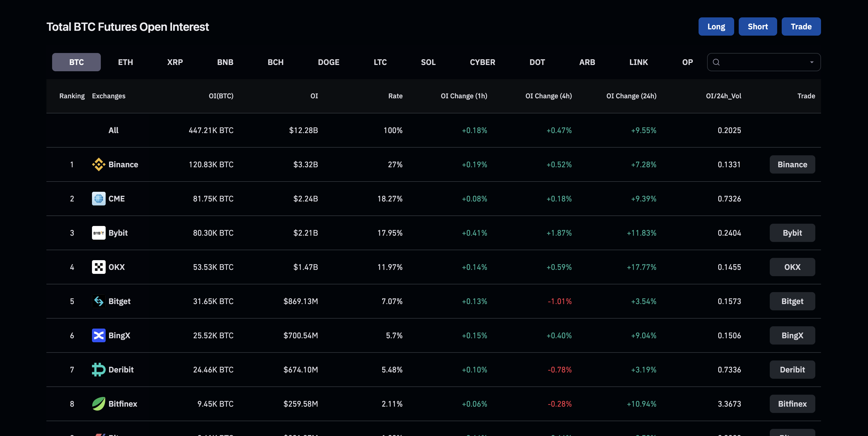
Task: Click the BingX exchange logo
Action: click(99, 335)
